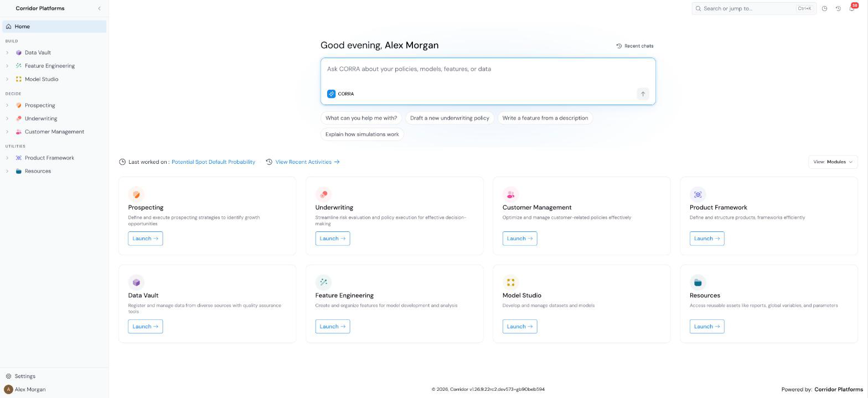Launch the Model Studio module
This screenshot has height=398, width=868.
pyautogui.click(x=520, y=327)
